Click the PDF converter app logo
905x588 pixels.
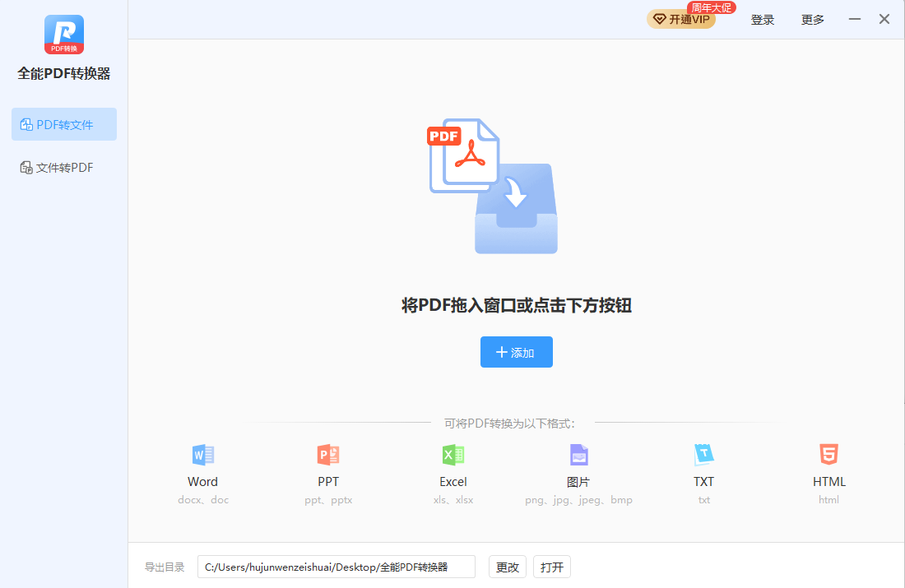point(63,35)
